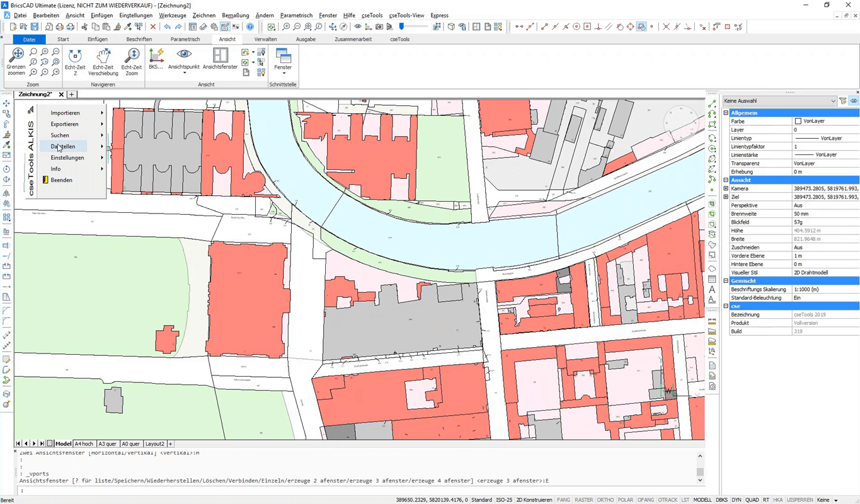This screenshot has height=504, width=860.
Task: Collapse the Allgemein properties section
Action: click(726, 113)
